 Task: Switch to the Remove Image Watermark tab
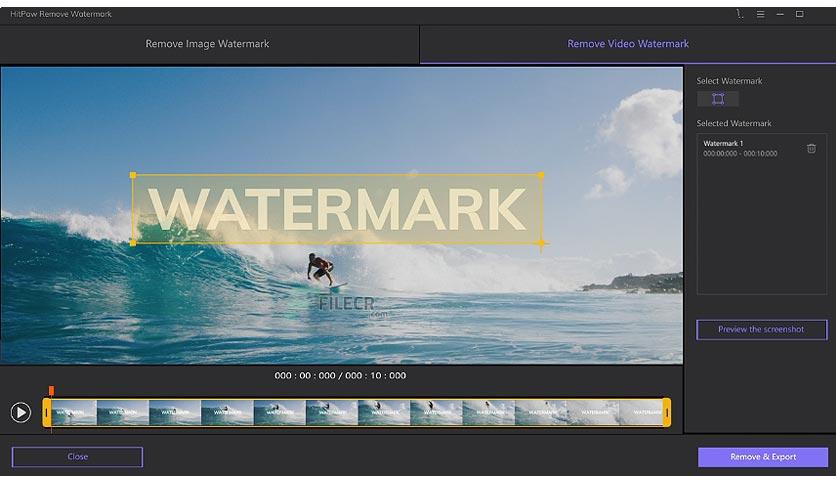coord(207,44)
